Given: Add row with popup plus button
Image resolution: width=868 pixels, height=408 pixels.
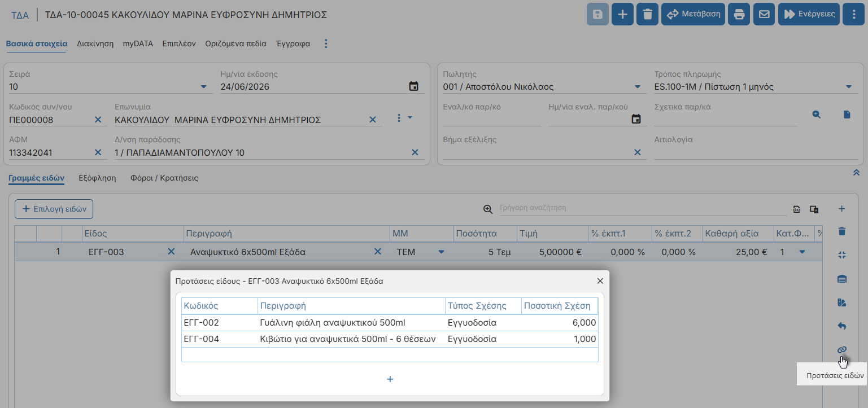Looking at the screenshot, I should pos(390,379).
